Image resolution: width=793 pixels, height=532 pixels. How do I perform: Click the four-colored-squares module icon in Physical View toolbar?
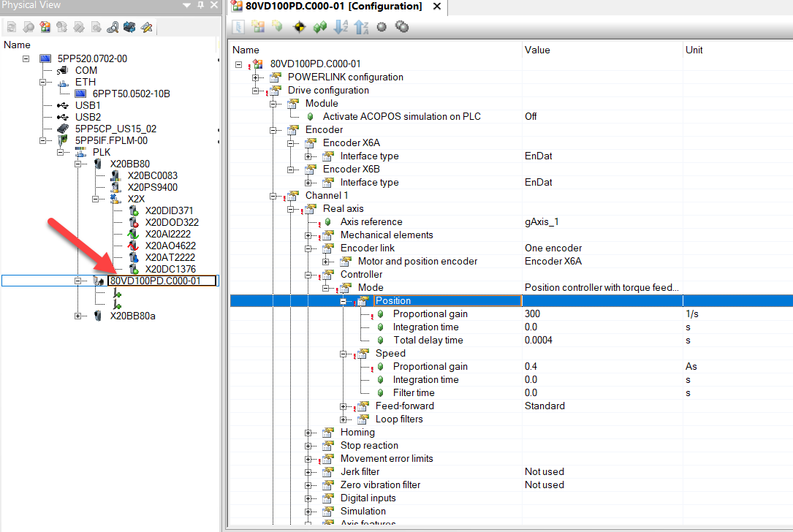coord(45,27)
